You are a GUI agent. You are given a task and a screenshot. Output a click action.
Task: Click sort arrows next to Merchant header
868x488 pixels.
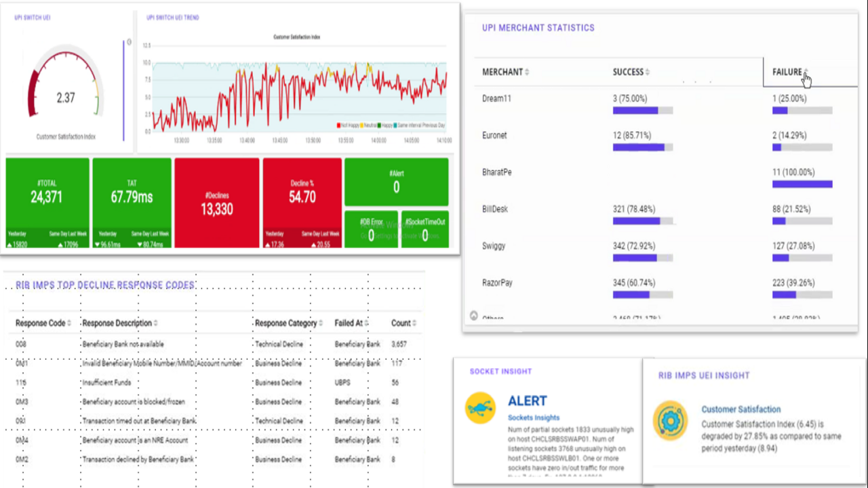[527, 73]
